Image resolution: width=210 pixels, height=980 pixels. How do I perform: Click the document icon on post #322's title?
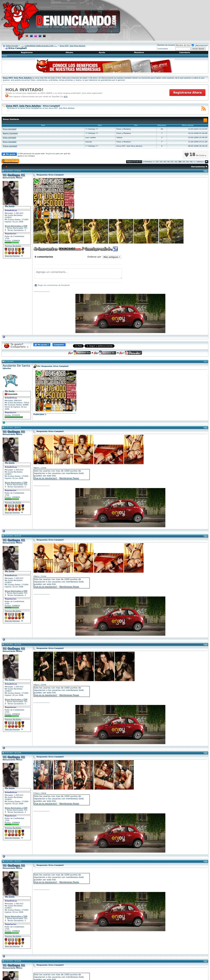point(35,431)
